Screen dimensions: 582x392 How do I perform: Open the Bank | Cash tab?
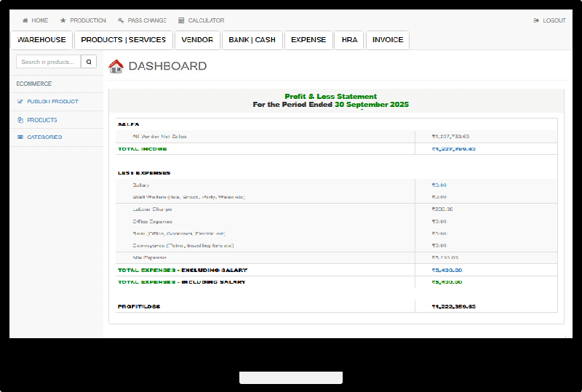(252, 40)
